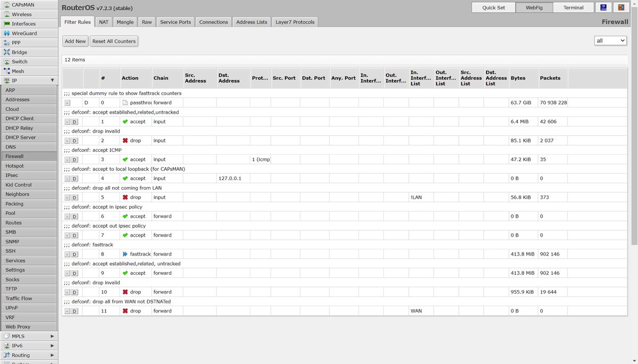Disable rule 2 with its D button

pyautogui.click(x=74, y=141)
